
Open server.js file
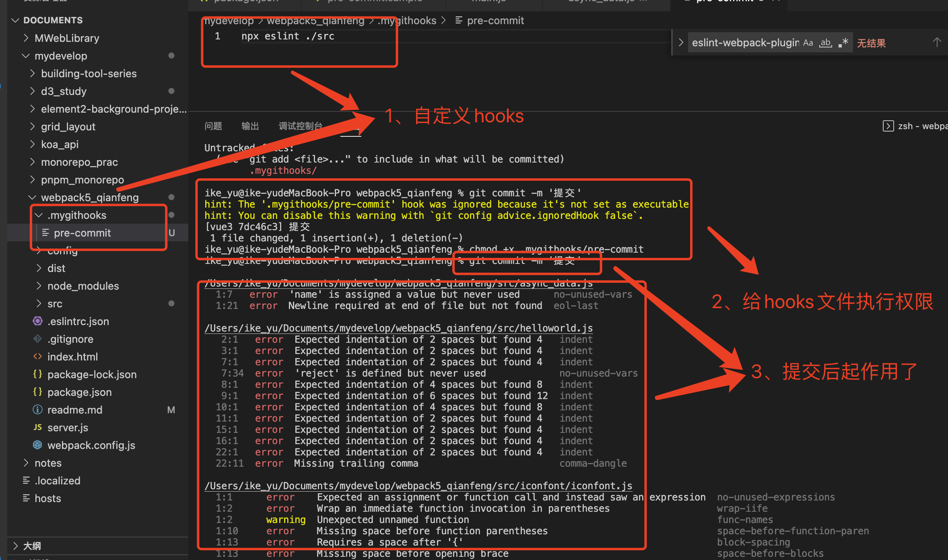68,428
